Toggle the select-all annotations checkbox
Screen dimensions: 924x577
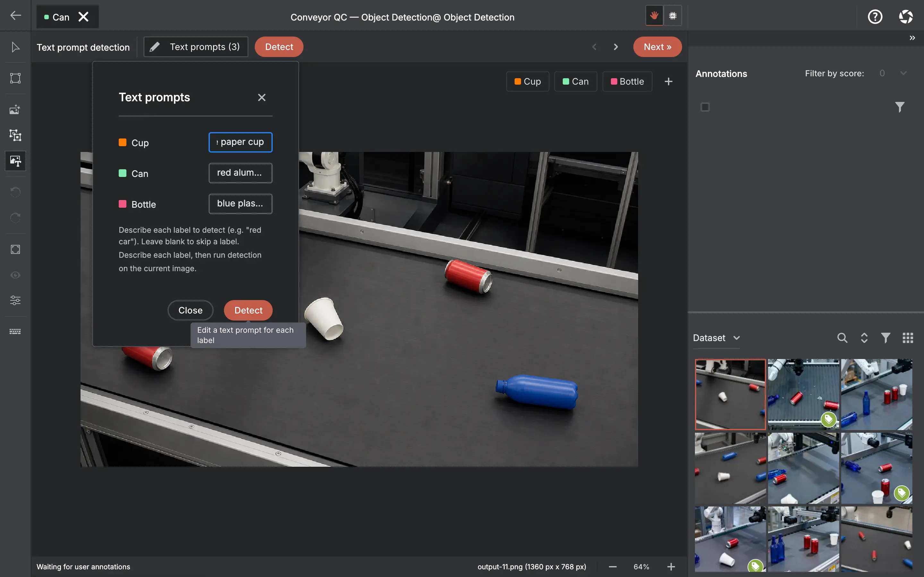click(705, 107)
